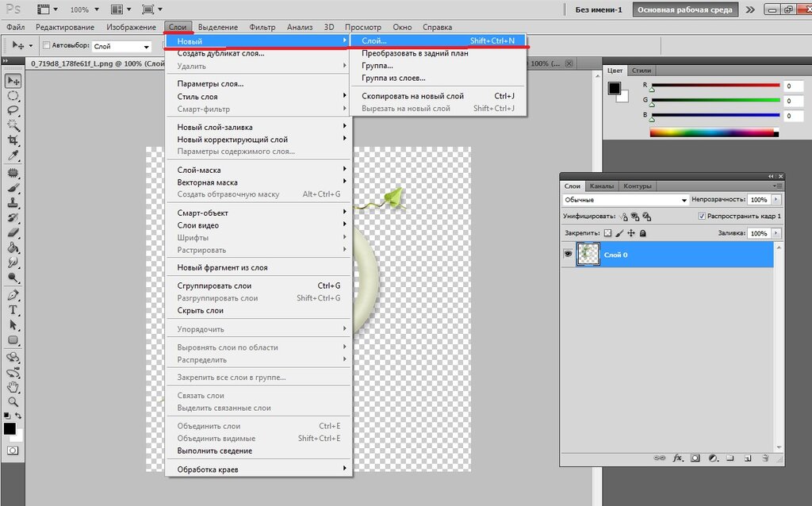Select the 3D Object Rotate tool
The height and width of the screenshot is (506, 812).
click(13, 358)
